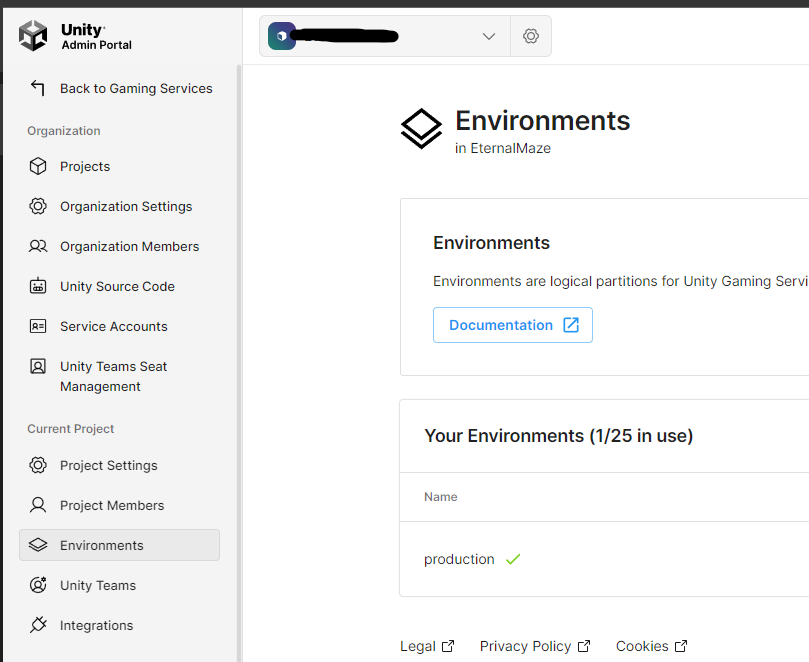
Task: Click the Unity Teams Seat Management icon
Action: pyautogui.click(x=38, y=366)
